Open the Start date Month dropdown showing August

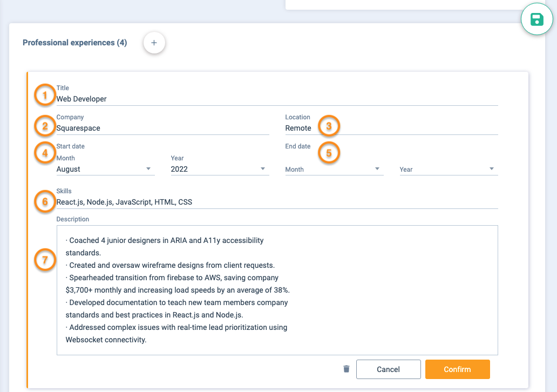pyautogui.click(x=105, y=169)
